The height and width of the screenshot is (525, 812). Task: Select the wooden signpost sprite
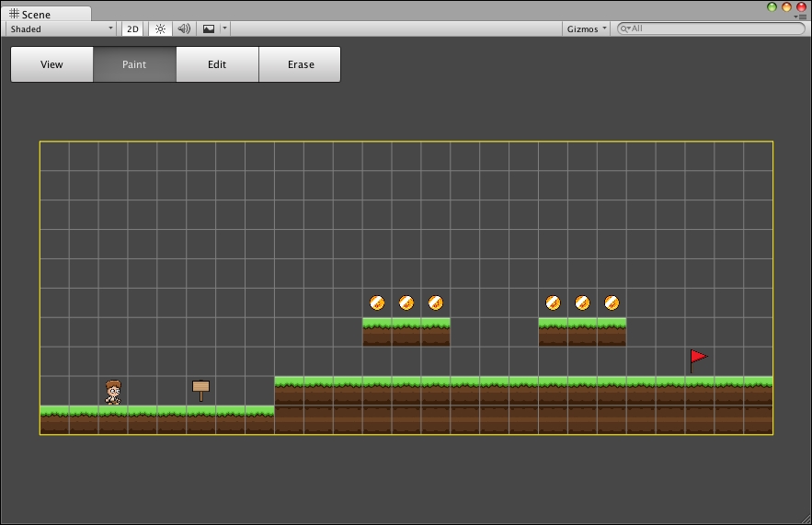click(200, 391)
